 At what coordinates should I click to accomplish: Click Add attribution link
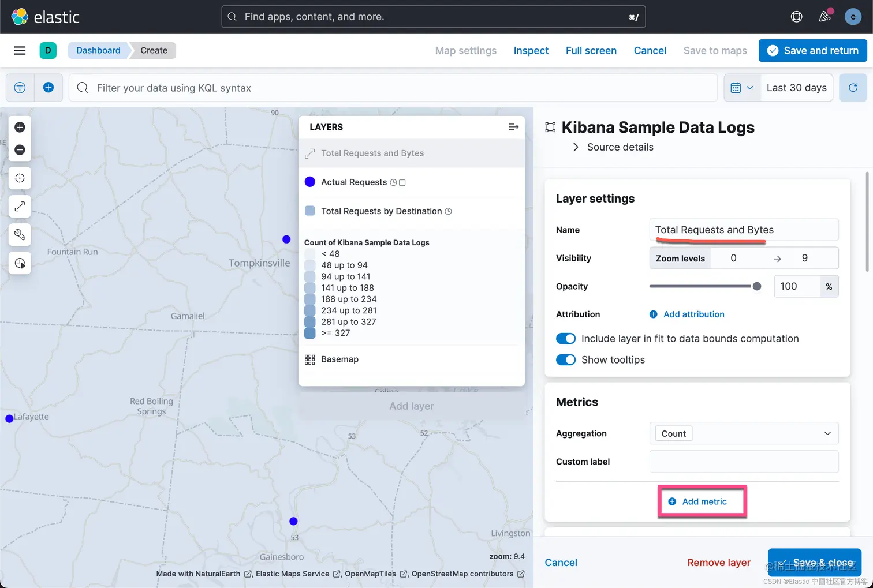[x=687, y=314]
